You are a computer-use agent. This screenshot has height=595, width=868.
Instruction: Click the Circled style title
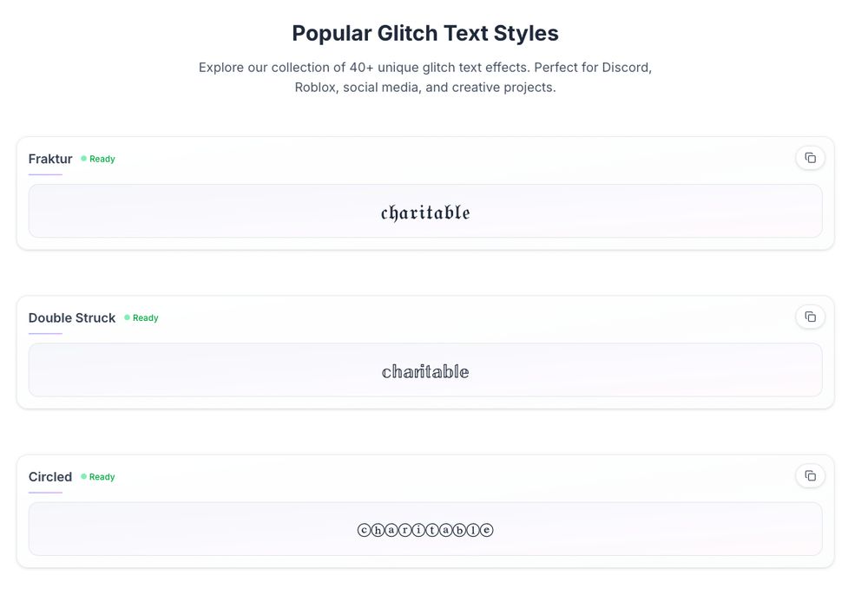tap(50, 476)
